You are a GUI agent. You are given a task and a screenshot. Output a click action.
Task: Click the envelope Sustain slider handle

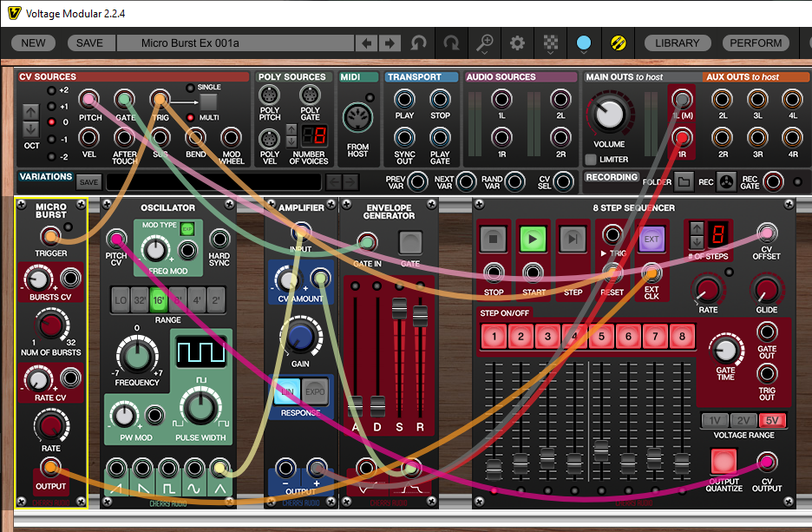pos(399,308)
